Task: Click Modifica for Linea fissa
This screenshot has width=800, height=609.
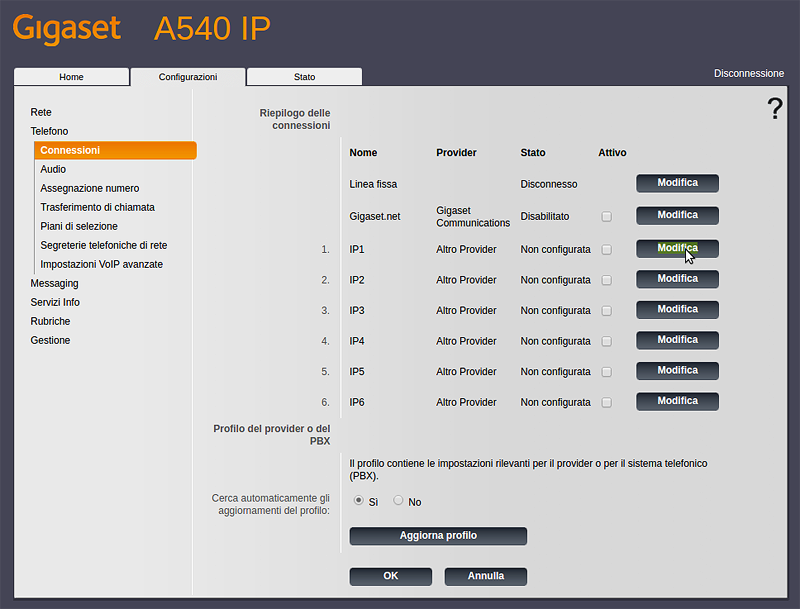Action: 677,183
